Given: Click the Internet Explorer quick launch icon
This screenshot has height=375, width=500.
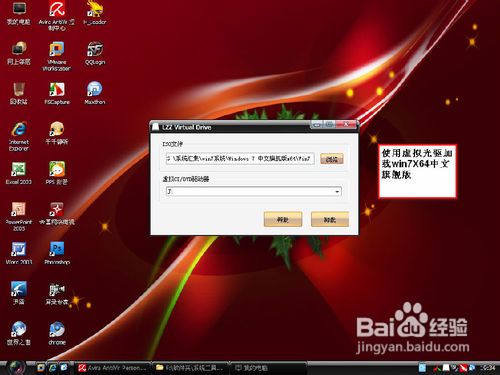Looking at the screenshot, I should click(52, 368).
